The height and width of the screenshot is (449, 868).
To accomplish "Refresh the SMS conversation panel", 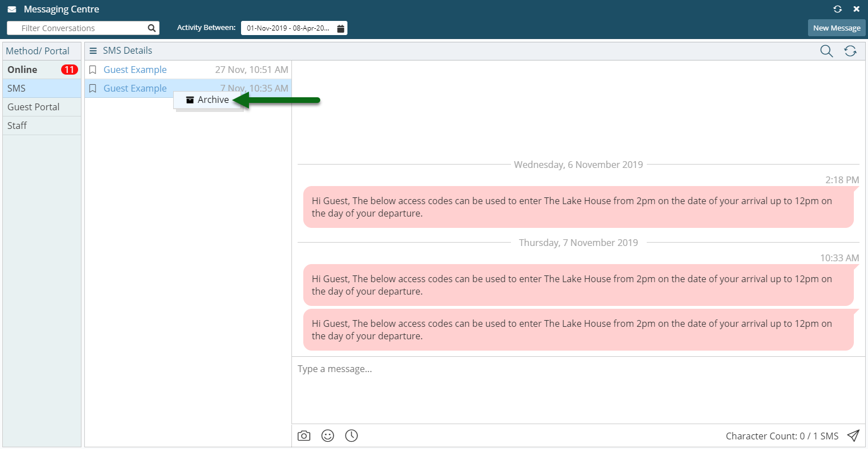I will pyautogui.click(x=850, y=51).
